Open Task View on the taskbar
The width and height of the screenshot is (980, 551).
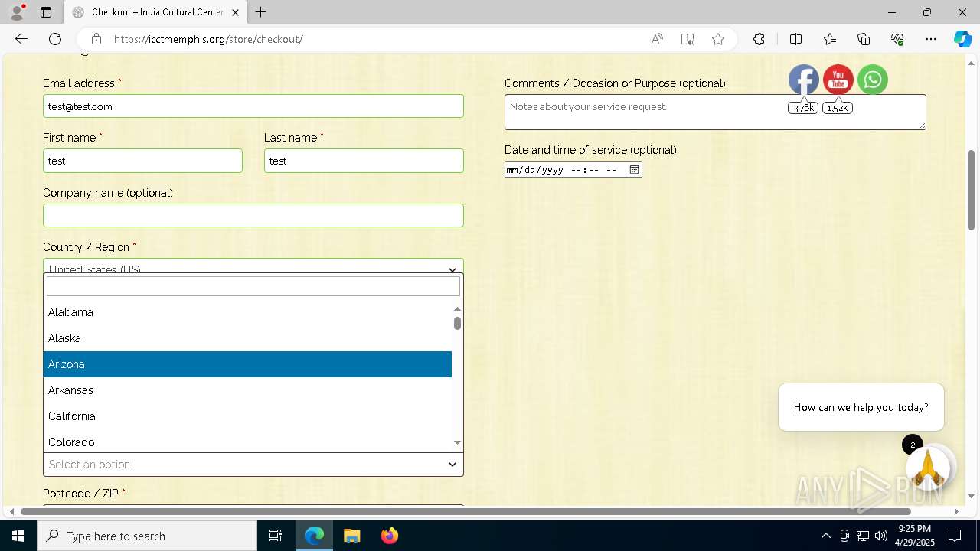(276, 536)
